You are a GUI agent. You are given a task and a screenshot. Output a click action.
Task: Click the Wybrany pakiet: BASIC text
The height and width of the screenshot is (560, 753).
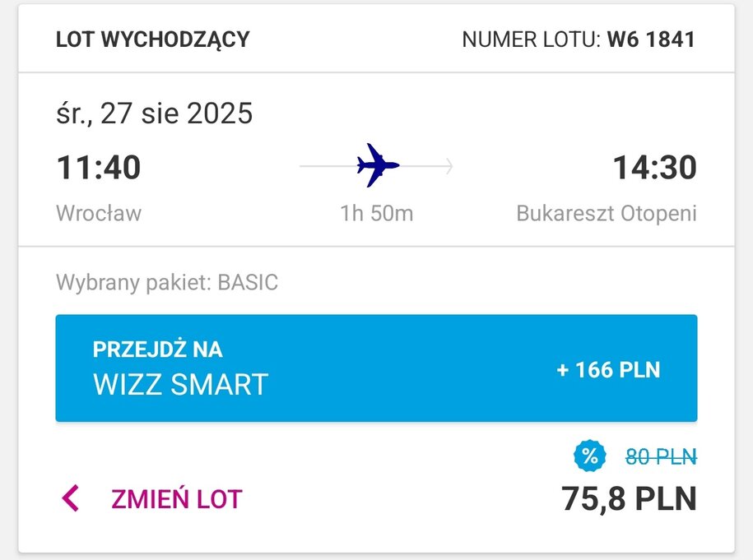tap(167, 283)
